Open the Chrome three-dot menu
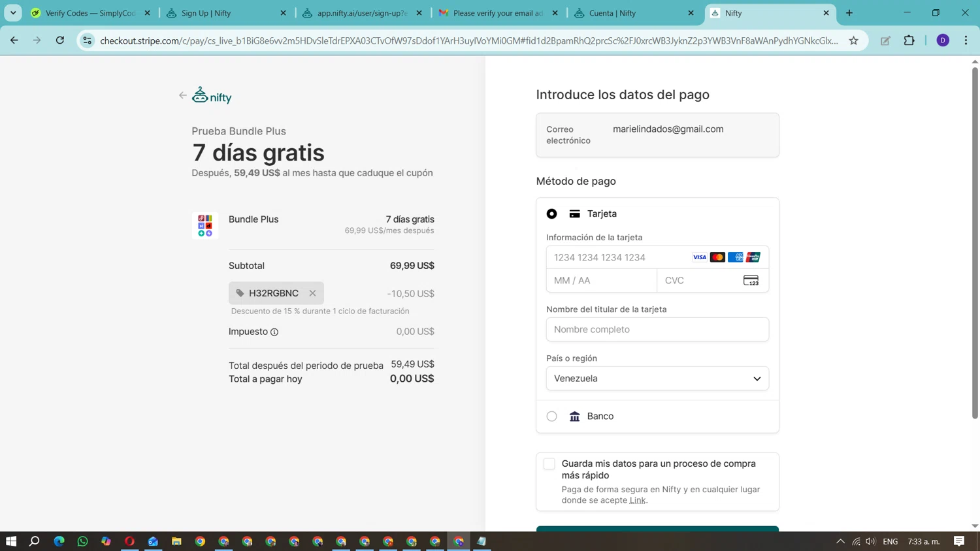980x551 pixels. pyautogui.click(x=966, y=40)
